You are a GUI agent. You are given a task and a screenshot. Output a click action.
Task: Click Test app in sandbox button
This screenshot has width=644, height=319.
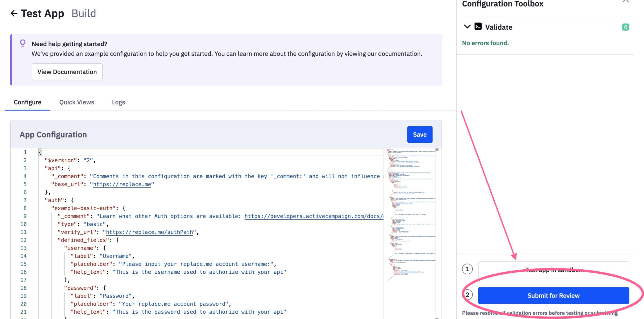click(553, 270)
